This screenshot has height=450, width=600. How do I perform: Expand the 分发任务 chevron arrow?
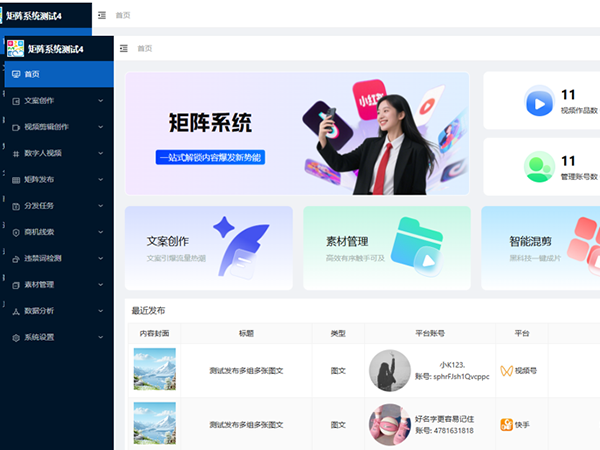(100, 206)
